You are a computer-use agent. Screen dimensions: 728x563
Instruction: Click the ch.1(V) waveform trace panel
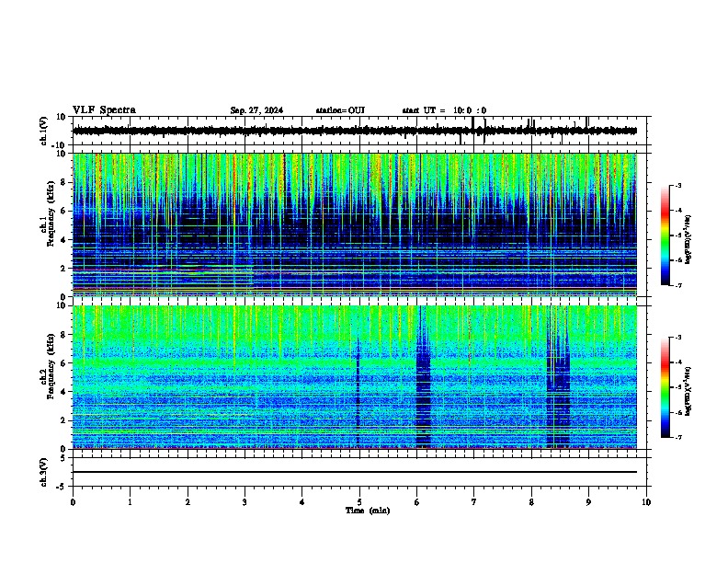(x=361, y=131)
